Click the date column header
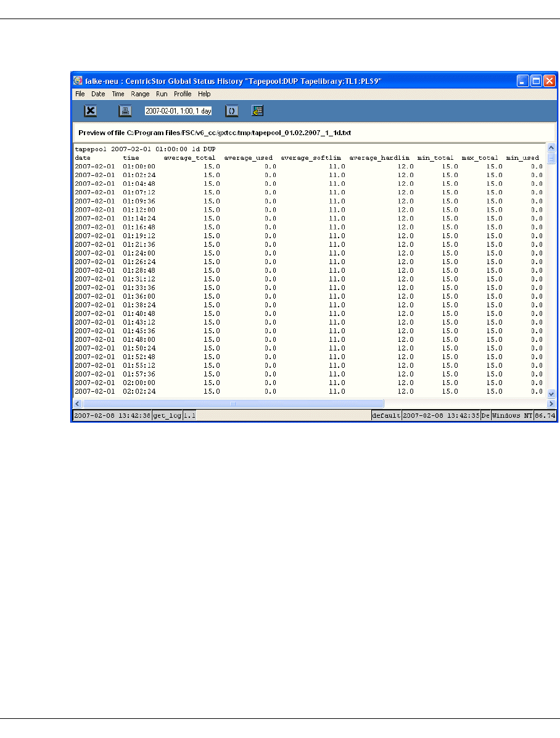Screen dimensions: 560x738 click(x=83, y=158)
